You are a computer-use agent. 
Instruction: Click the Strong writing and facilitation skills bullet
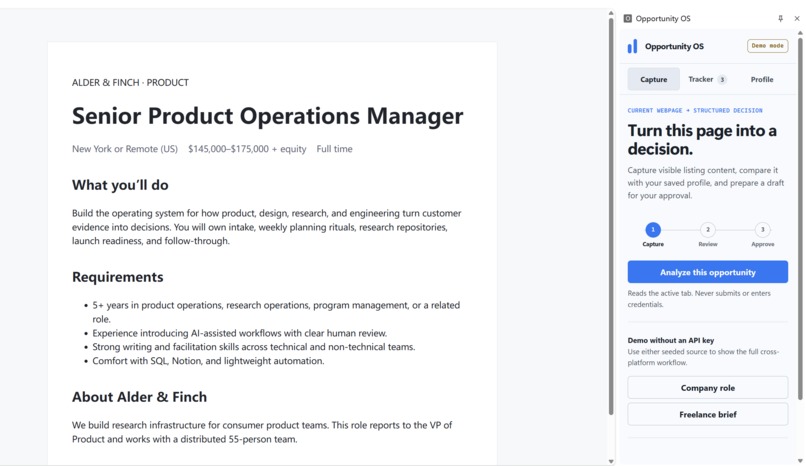coord(253,347)
